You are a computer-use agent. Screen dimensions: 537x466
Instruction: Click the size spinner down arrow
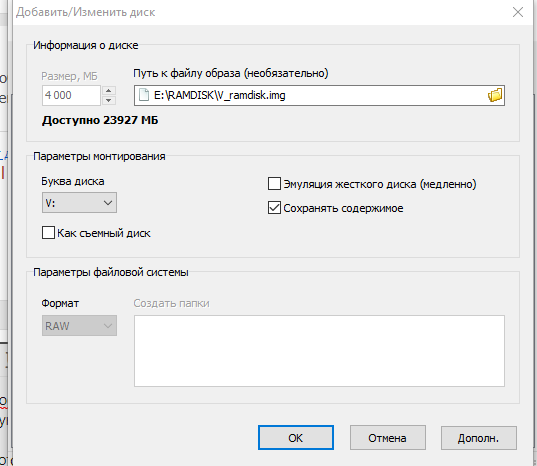pos(109,100)
